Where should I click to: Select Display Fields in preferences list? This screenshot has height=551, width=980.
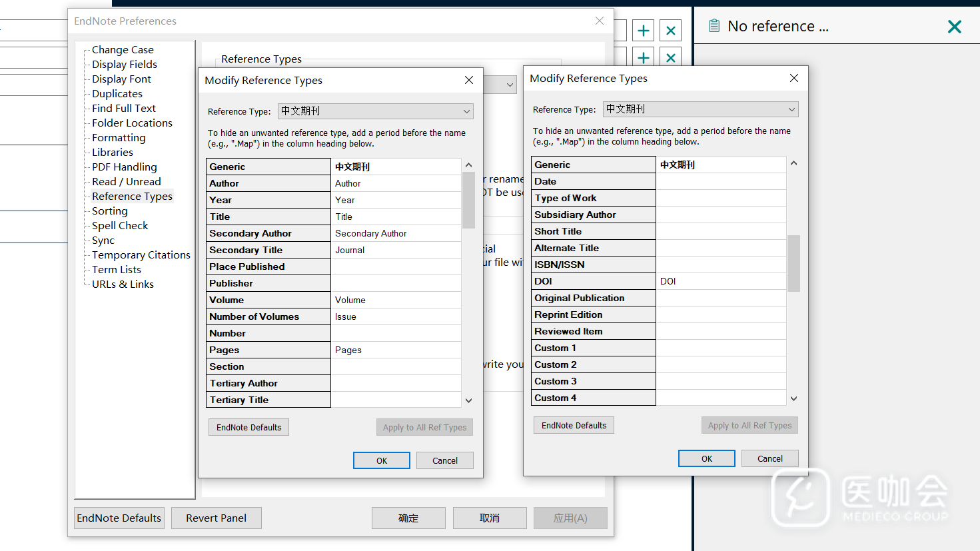(x=124, y=64)
